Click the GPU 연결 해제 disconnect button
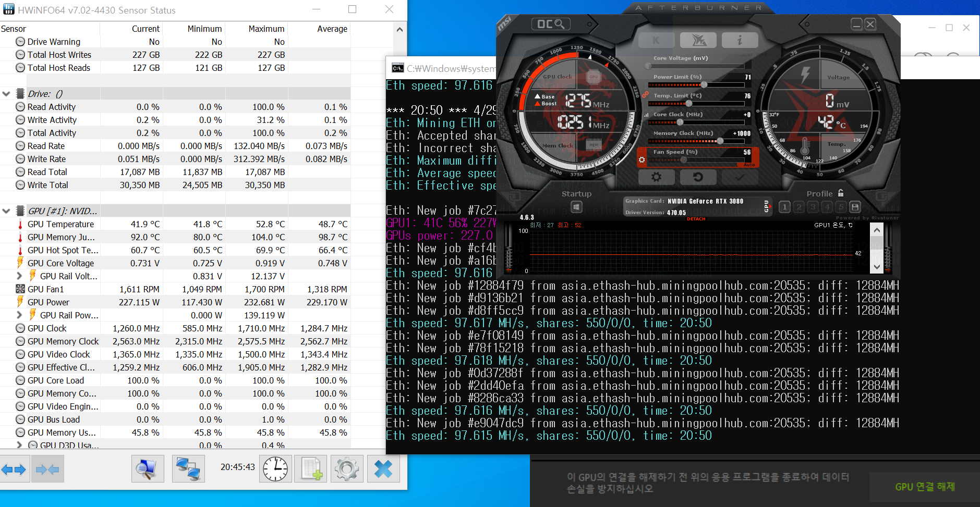The width and height of the screenshot is (980, 507). [x=925, y=487]
